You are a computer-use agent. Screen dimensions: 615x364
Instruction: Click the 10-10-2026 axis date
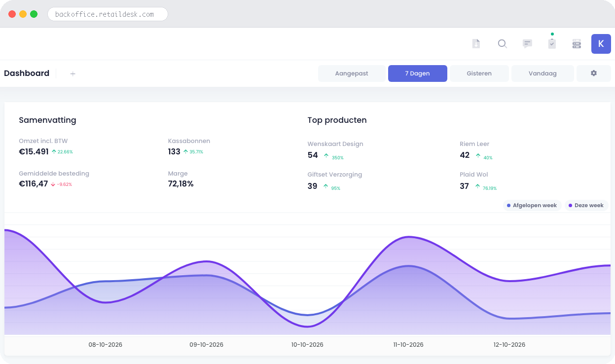307,345
